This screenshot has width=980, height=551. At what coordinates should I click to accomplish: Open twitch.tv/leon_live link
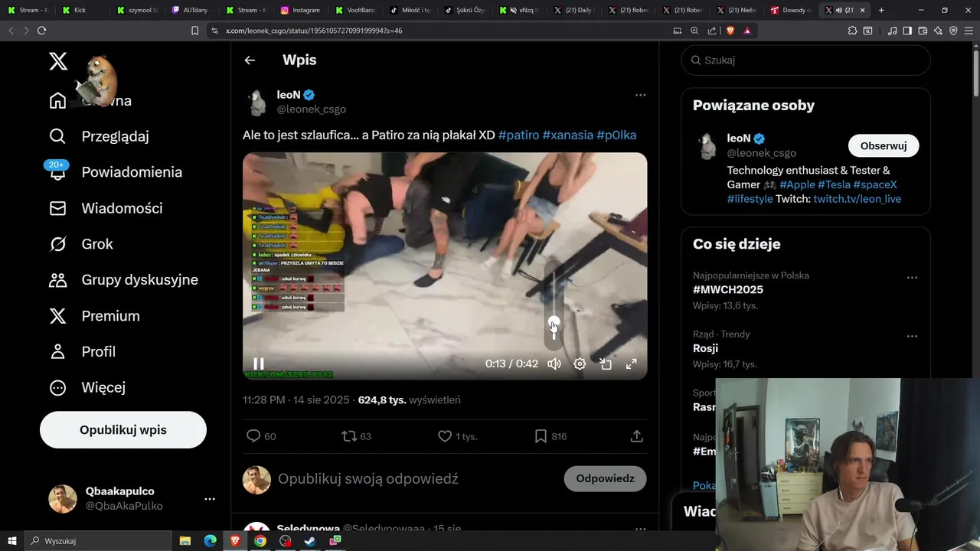(857, 199)
